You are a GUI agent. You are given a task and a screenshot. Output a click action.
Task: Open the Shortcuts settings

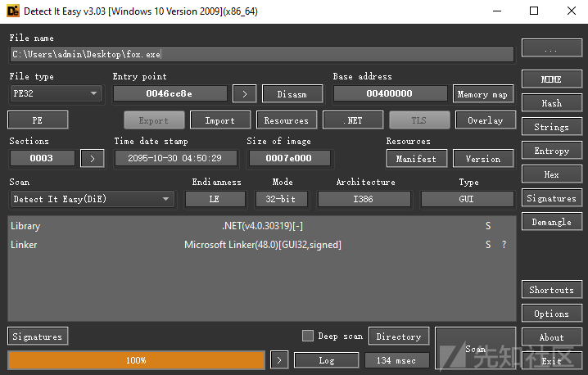tap(552, 290)
